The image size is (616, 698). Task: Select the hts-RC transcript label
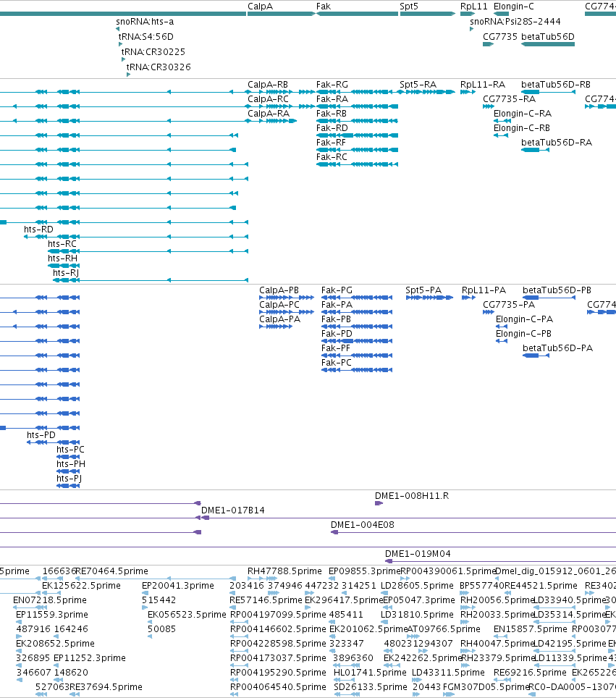[x=62, y=244]
